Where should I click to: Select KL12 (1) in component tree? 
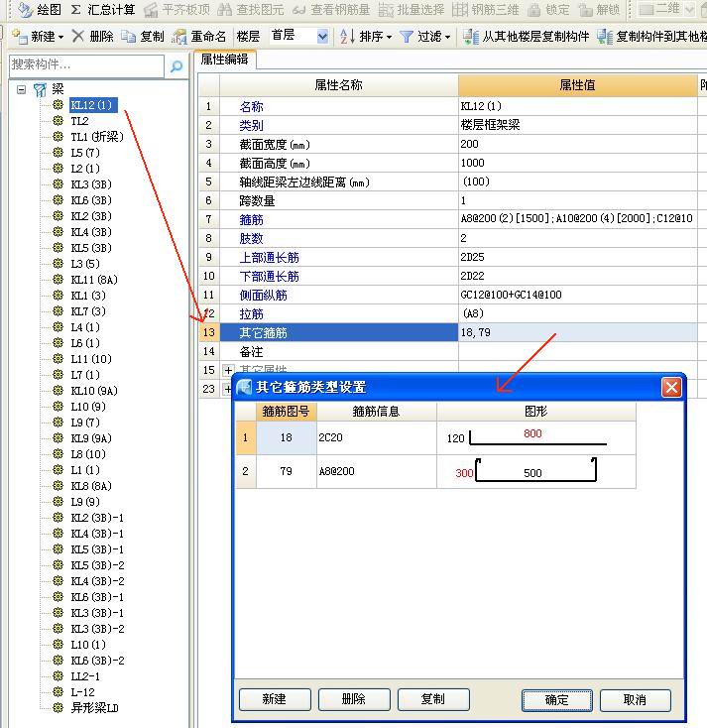(93, 105)
